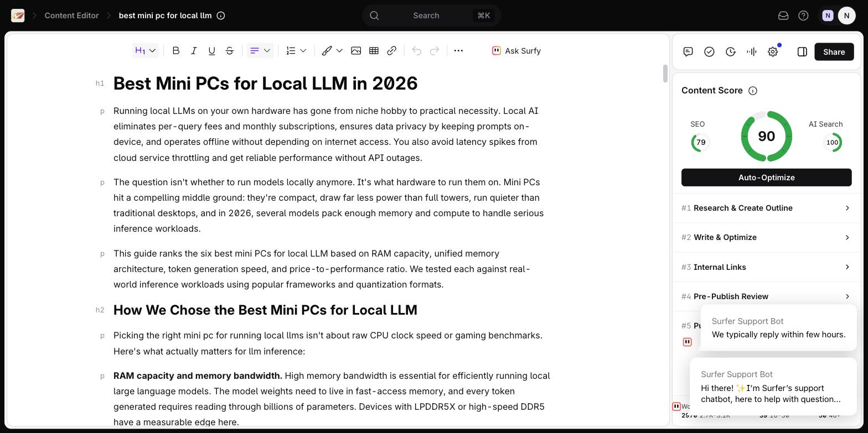The height and width of the screenshot is (433, 868).
Task: Show Content Score info tooltip
Action: click(x=753, y=91)
